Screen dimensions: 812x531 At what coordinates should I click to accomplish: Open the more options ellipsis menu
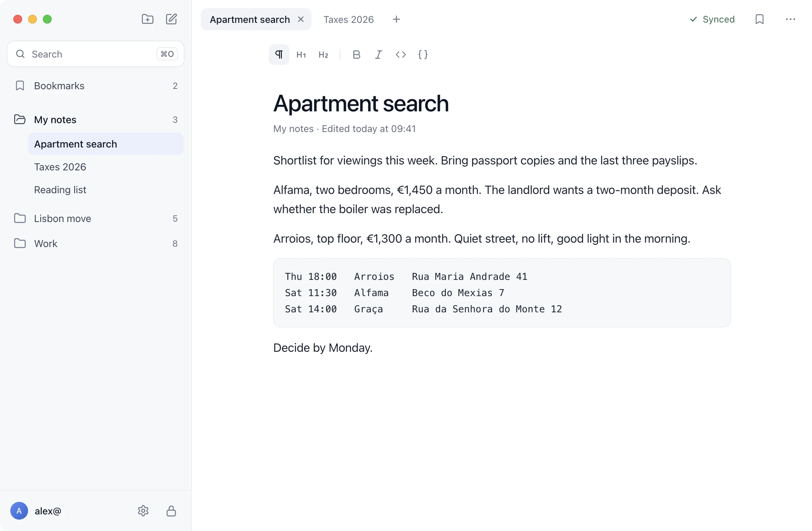pos(791,19)
